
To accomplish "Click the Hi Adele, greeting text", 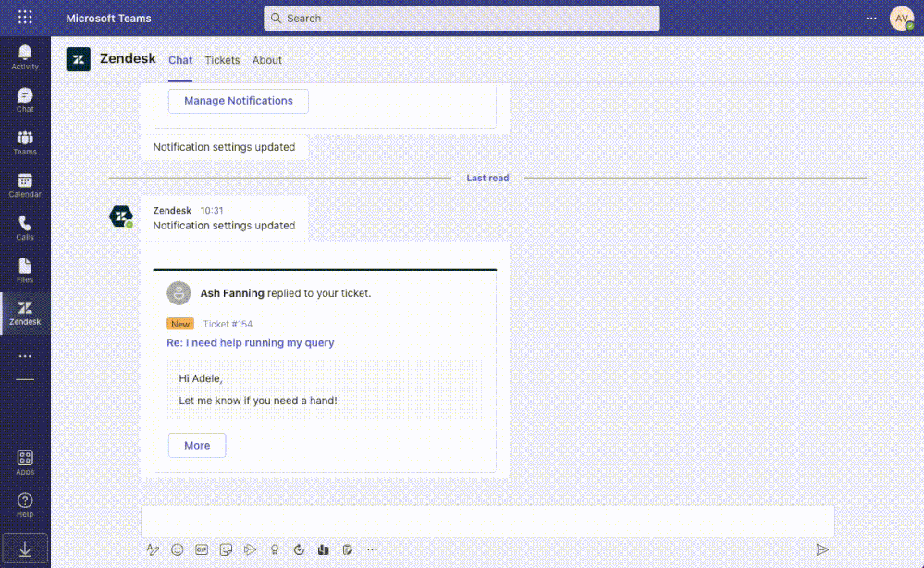I will pyautogui.click(x=201, y=378).
